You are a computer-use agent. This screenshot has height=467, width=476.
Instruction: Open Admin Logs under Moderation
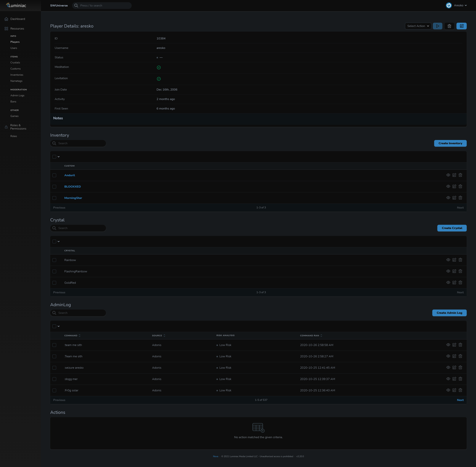click(17, 95)
